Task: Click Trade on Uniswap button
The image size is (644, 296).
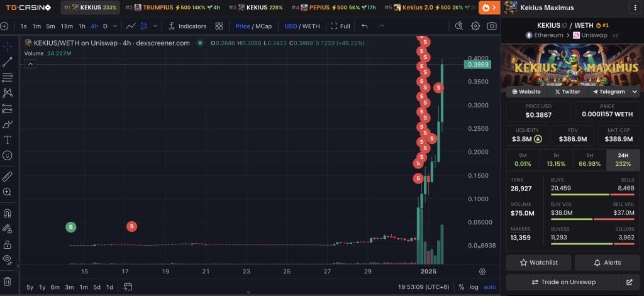Action: [x=562, y=282]
